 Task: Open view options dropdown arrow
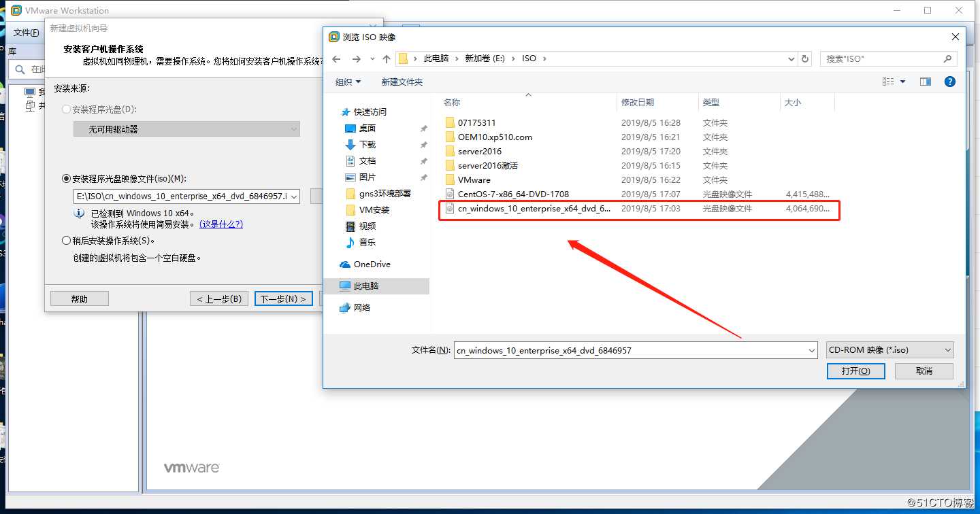coord(903,82)
